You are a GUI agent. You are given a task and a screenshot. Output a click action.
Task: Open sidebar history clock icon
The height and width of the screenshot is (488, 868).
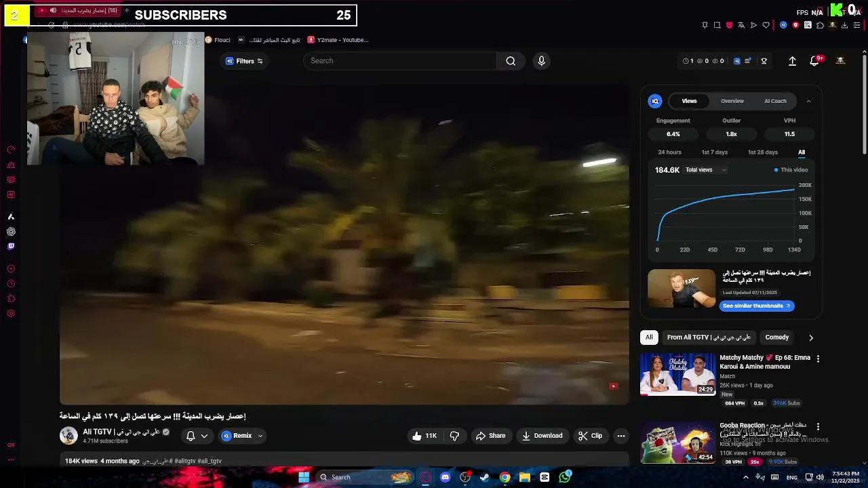point(11,283)
